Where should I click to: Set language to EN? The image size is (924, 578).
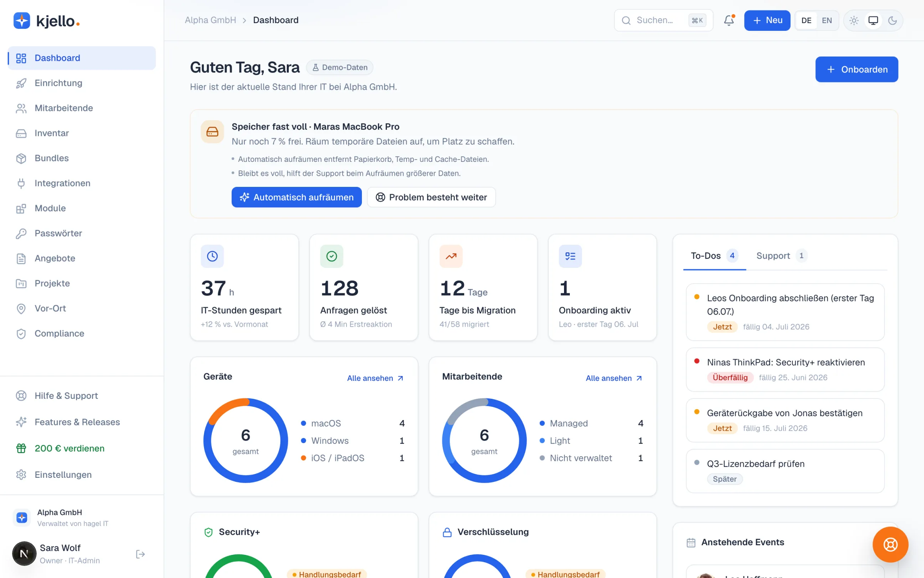pyautogui.click(x=827, y=20)
